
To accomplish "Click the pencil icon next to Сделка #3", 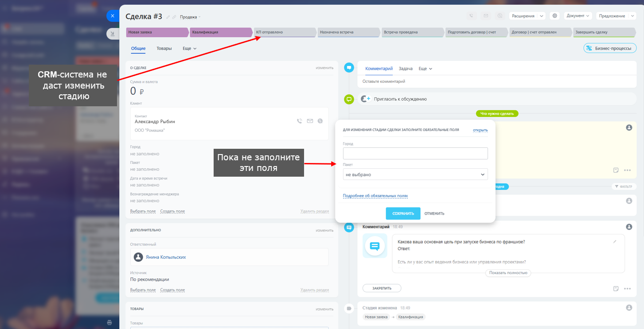I will tap(168, 17).
